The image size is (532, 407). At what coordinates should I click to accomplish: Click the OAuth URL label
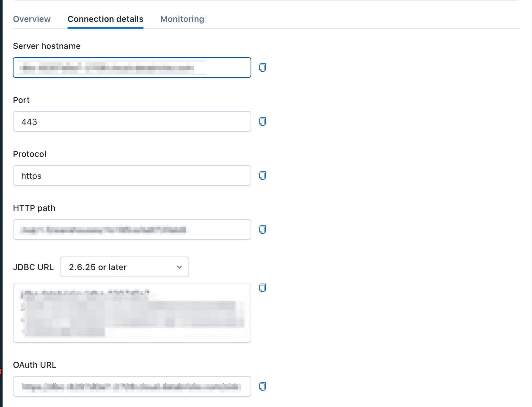coord(34,365)
